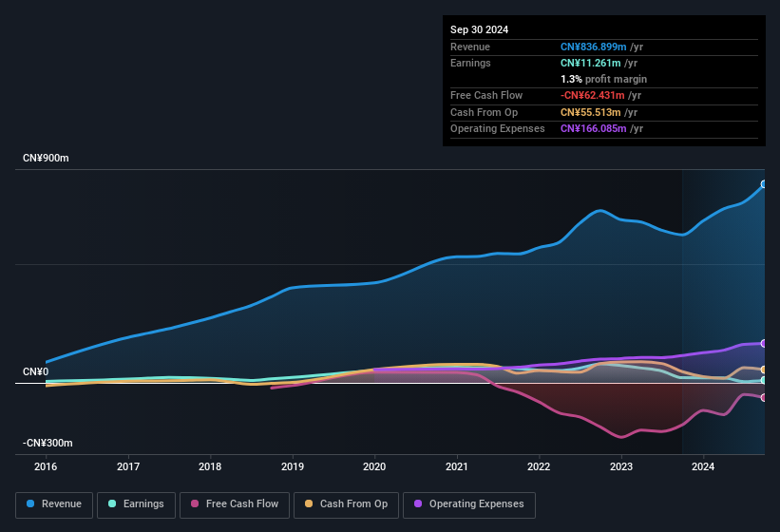Hide the Operating Expenses series
The image size is (780, 532).
pos(468,504)
